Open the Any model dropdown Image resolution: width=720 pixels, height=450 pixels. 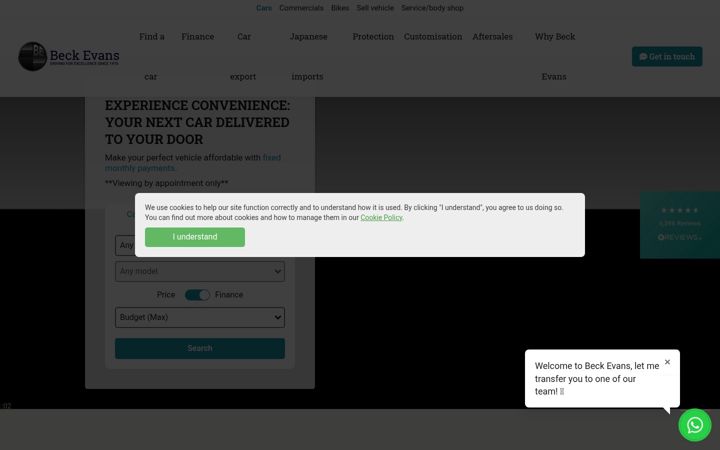point(200,271)
